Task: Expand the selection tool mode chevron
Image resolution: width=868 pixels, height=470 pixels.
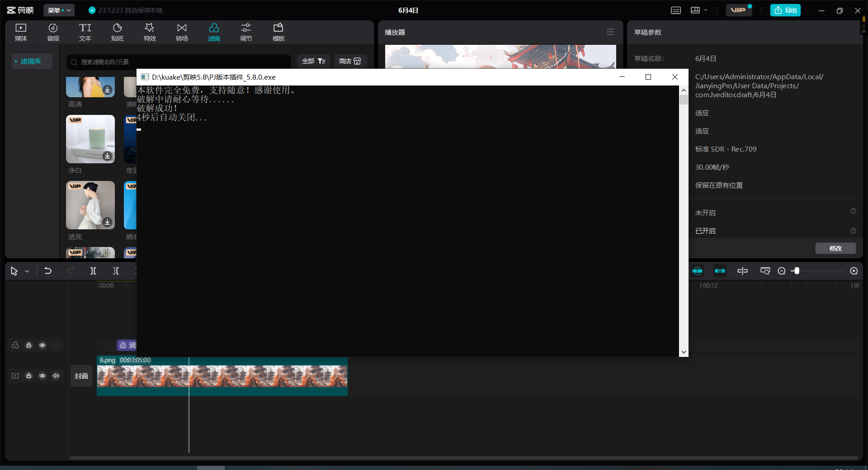Action: coord(27,271)
